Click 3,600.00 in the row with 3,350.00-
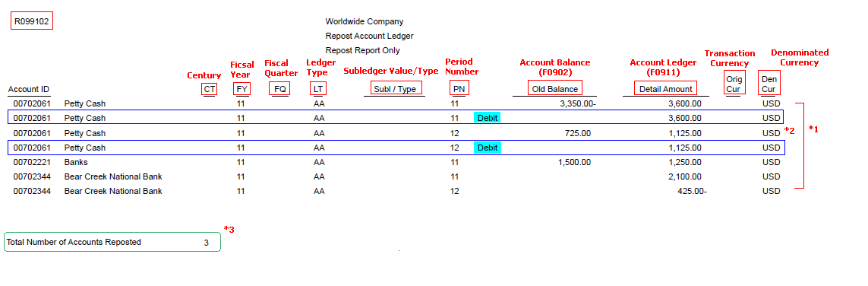This screenshot has width=868, height=286. click(x=684, y=103)
